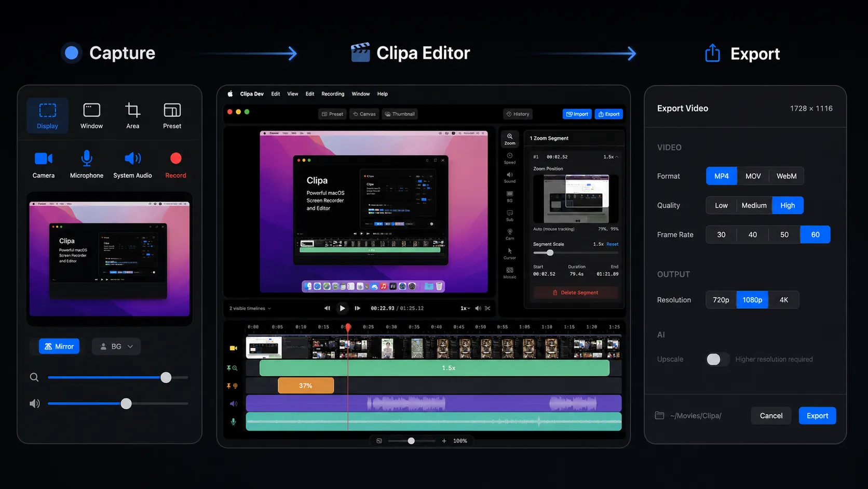
Task: Toggle System Audio capture
Action: 133,165
